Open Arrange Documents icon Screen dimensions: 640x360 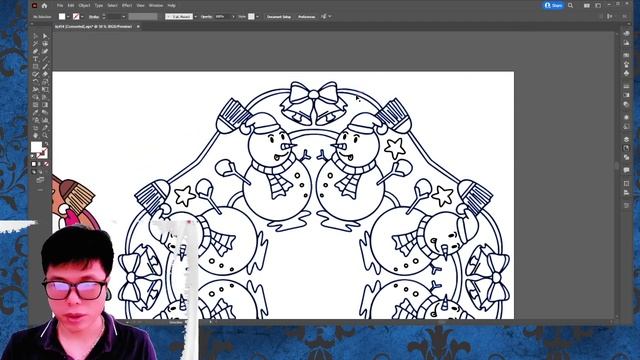[x=587, y=5]
